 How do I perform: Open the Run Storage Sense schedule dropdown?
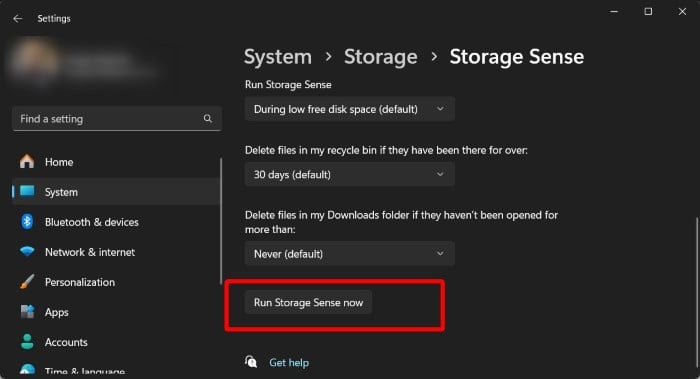[x=350, y=109]
